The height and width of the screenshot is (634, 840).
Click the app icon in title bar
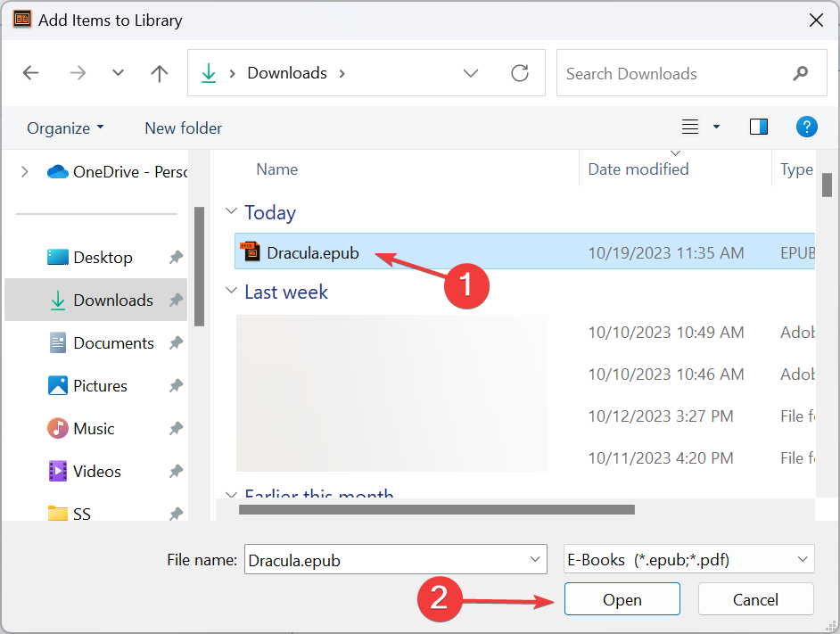(x=22, y=20)
